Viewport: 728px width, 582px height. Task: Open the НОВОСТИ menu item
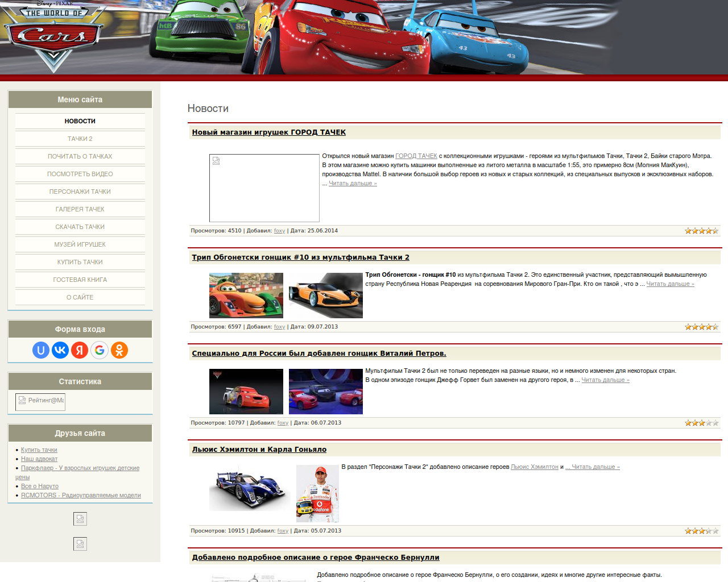80,121
